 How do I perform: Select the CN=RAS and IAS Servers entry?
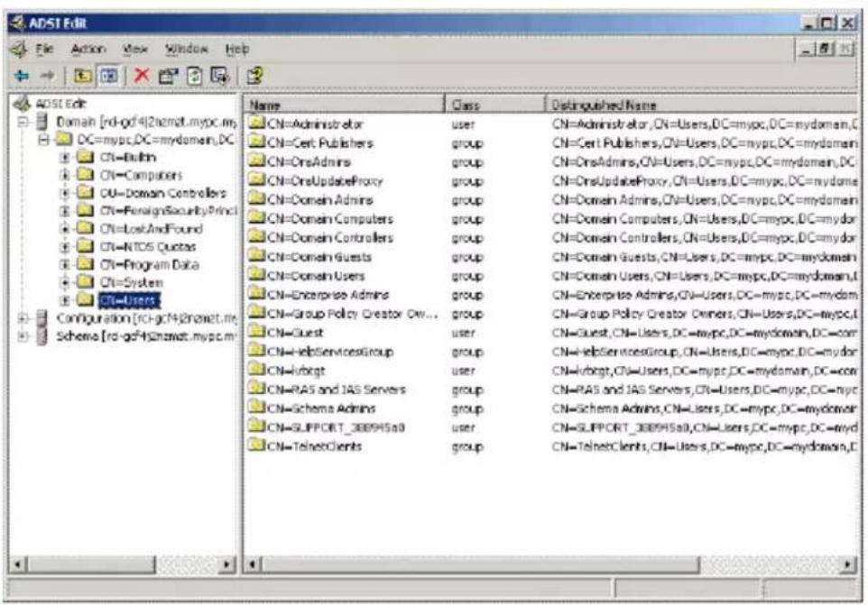click(x=336, y=390)
